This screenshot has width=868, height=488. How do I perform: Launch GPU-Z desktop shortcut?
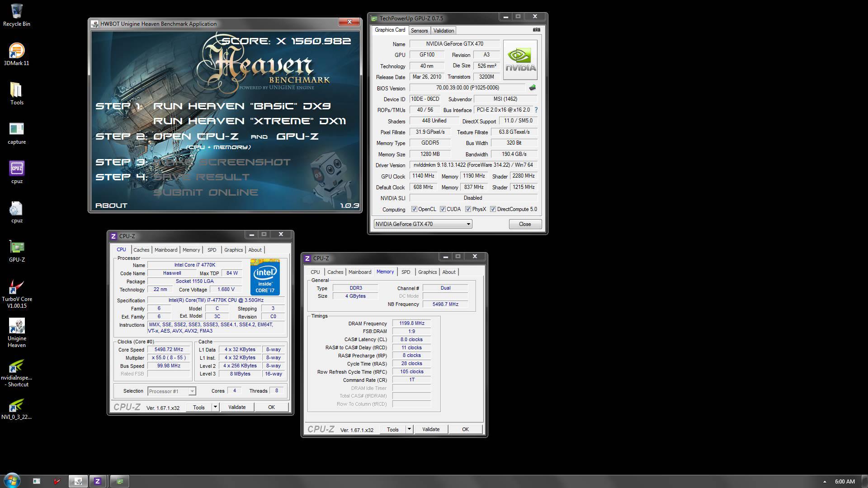pos(17,251)
